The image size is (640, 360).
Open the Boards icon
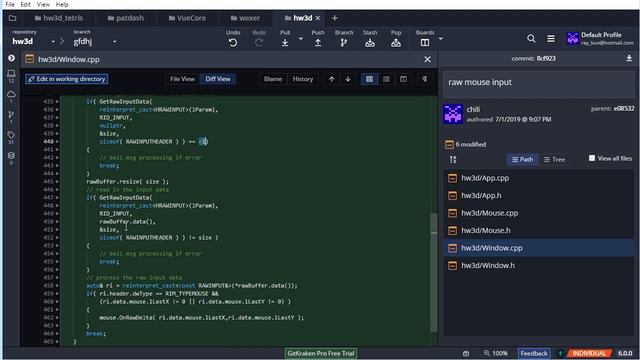tap(425, 42)
